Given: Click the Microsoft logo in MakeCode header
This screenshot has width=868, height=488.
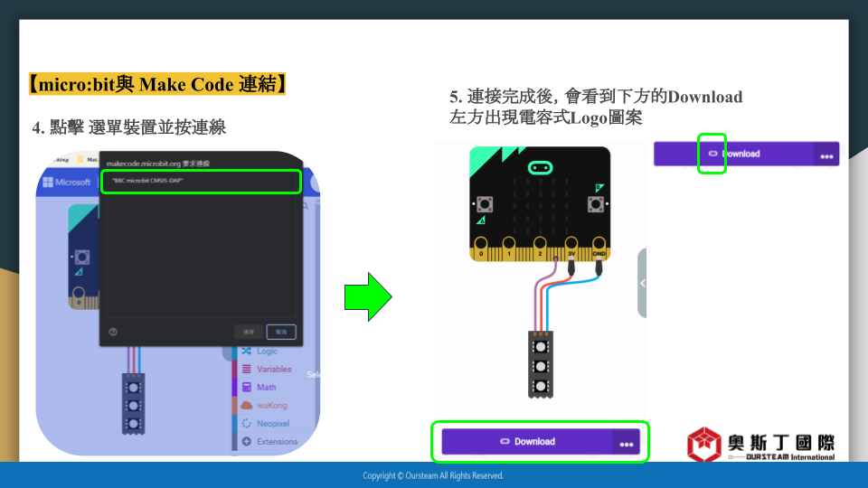Looking at the screenshot, I should 66,182.
